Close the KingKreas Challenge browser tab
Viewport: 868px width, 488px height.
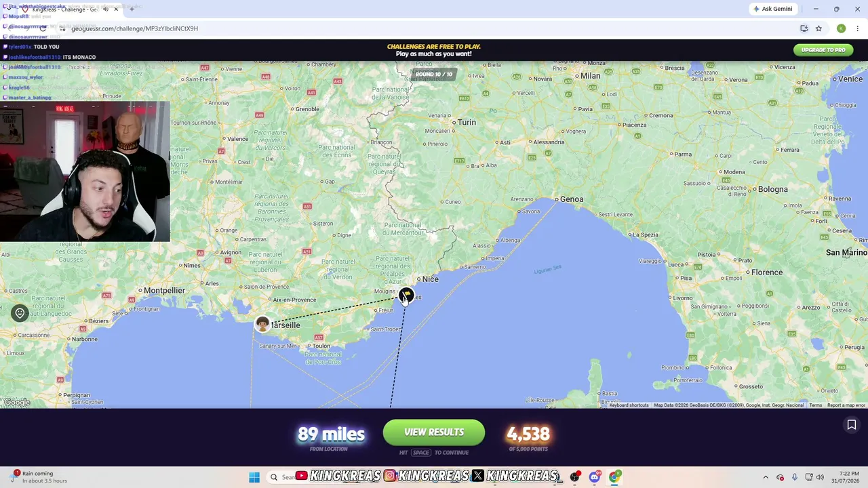click(x=116, y=9)
